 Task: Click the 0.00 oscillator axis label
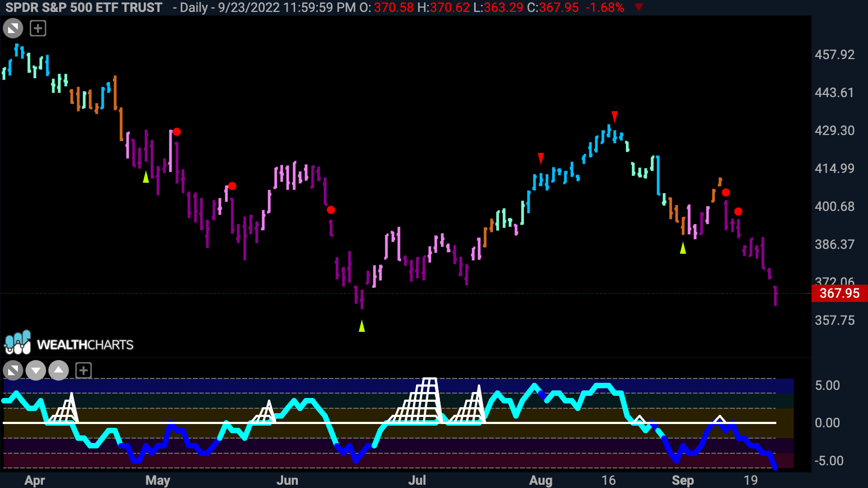pyautogui.click(x=827, y=423)
